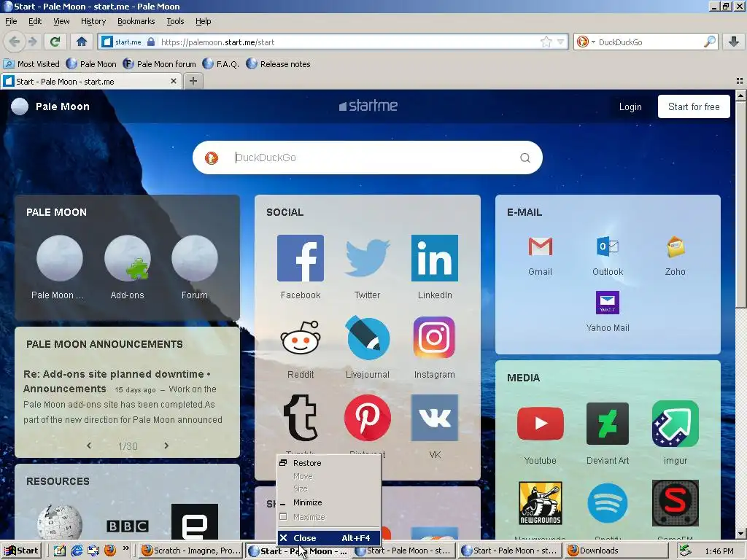Viewport: 747px width, 560px height.
Task: Show next announcement with right chevron
Action: 166,446
